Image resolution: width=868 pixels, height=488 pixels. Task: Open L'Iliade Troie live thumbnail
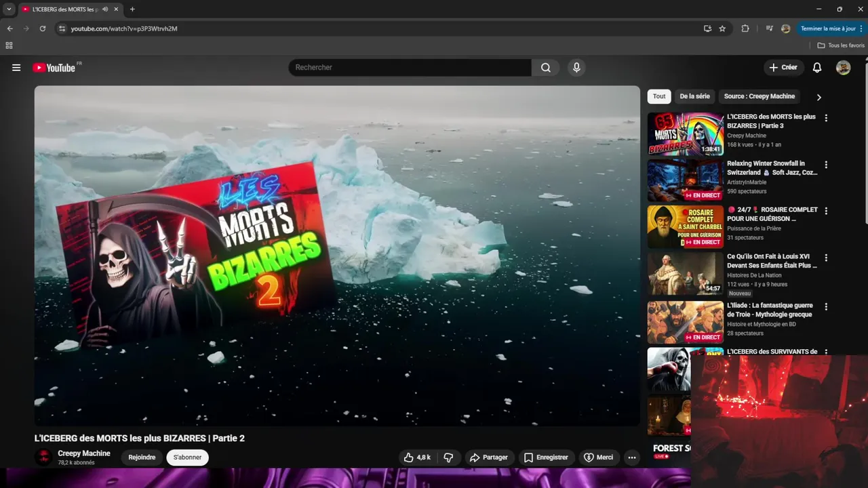click(x=685, y=322)
